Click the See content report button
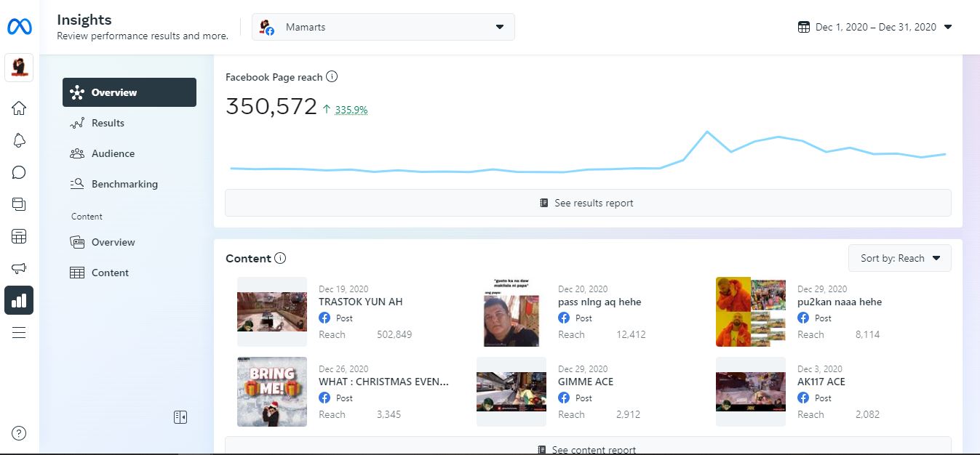980x455 pixels. coord(588,446)
